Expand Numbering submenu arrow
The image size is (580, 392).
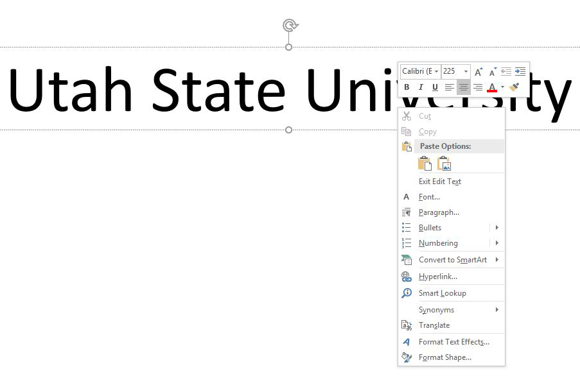point(497,243)
